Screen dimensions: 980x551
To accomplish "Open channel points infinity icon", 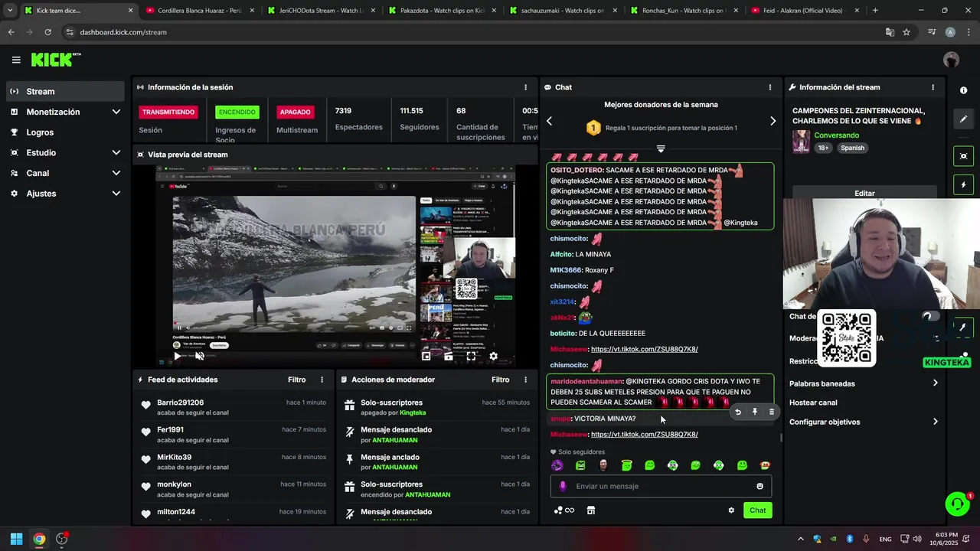I will pyautogui.click(x=564, y=510).
